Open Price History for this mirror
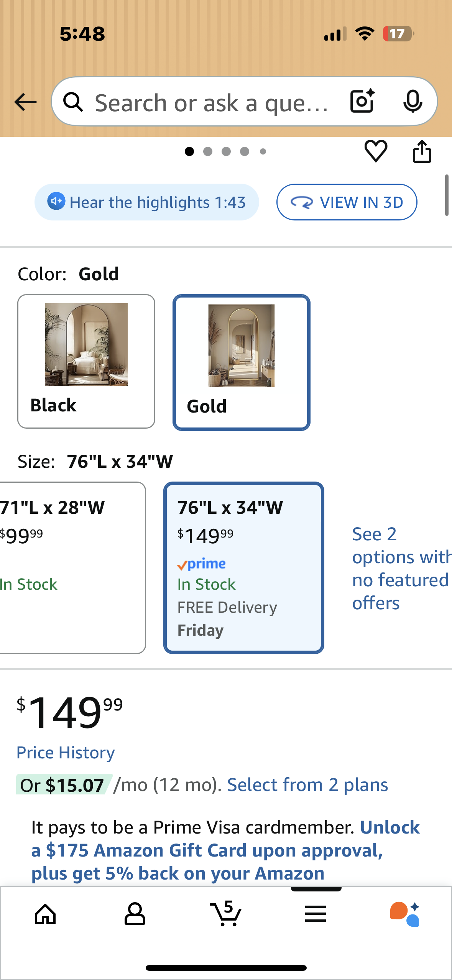 (x=65, y=752)
